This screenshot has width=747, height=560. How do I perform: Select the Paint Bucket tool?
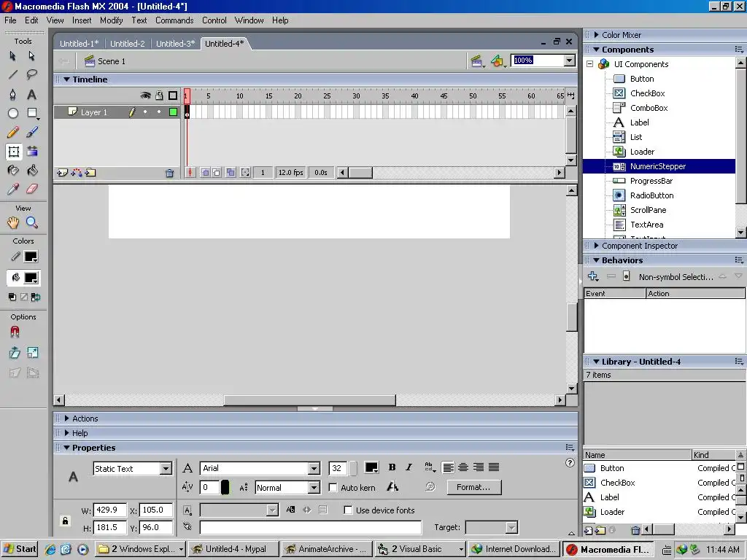pyautogui.click(x=32, y=170)
